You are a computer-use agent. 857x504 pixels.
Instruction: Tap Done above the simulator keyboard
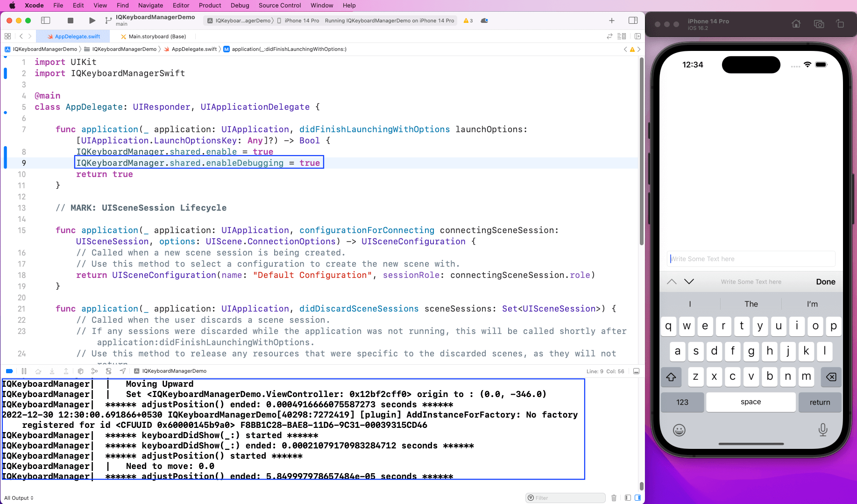(825, 282)
